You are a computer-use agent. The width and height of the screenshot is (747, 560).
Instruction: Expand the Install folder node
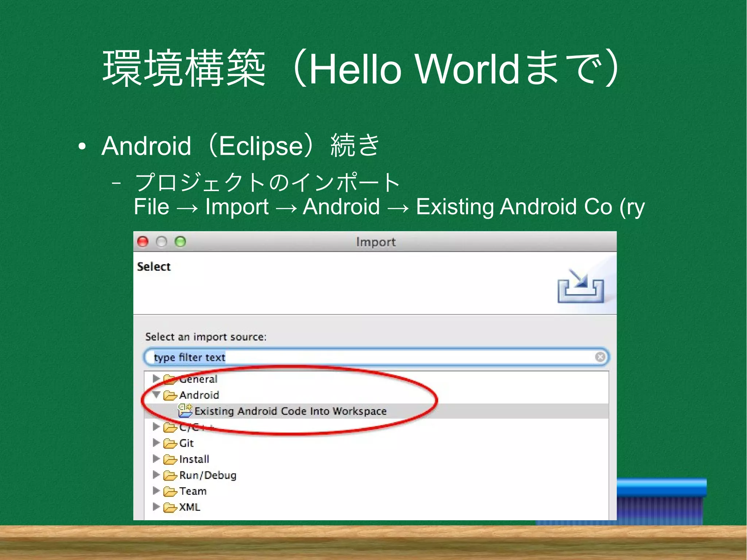pyautogui.click(x=156, y=459)
